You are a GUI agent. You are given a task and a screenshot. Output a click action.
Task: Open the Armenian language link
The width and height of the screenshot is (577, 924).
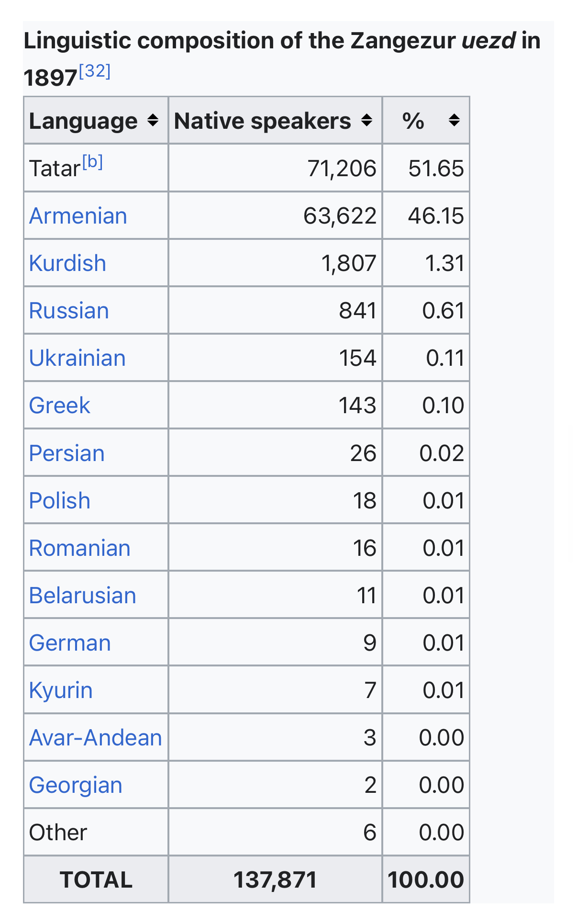[78, 216]
